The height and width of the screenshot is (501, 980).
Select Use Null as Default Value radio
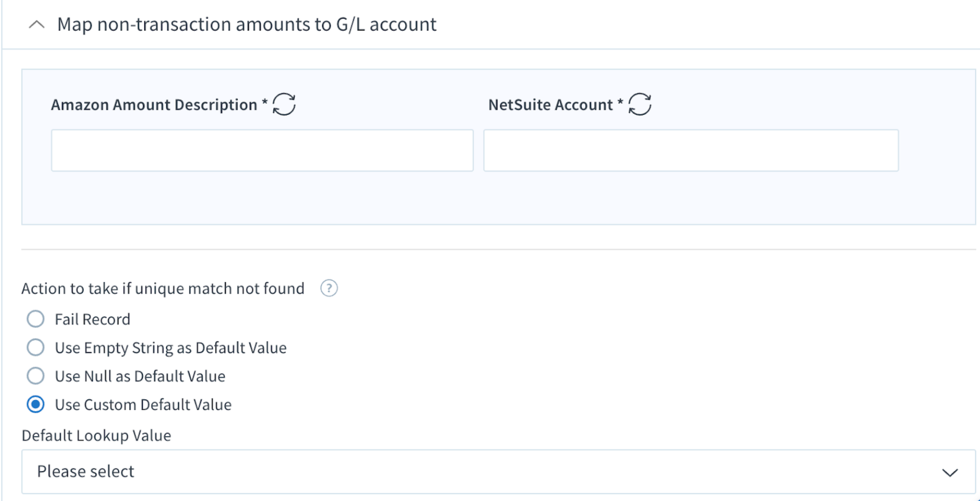36,376
